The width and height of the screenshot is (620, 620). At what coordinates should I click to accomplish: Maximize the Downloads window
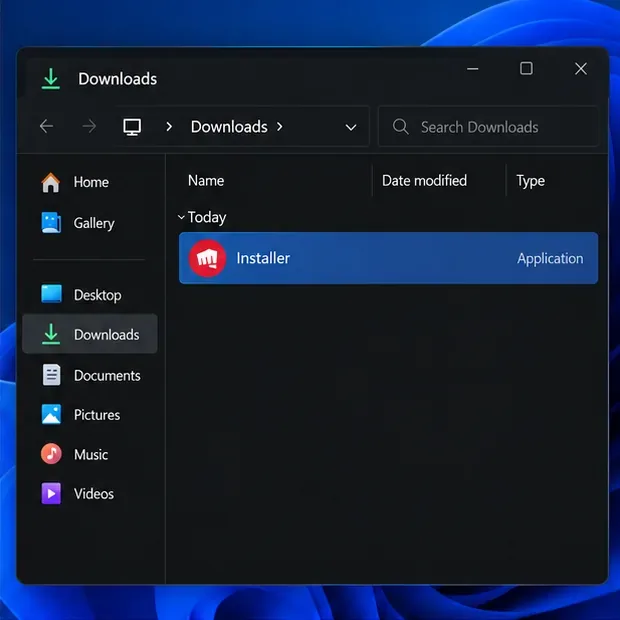tap(526, 68)
